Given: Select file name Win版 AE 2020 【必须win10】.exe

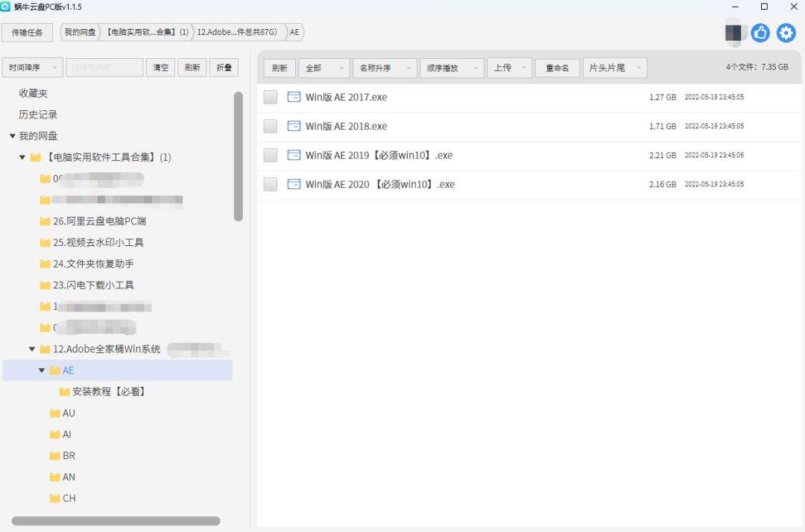Looking at the screenshot, I should [x=380, y=184].
